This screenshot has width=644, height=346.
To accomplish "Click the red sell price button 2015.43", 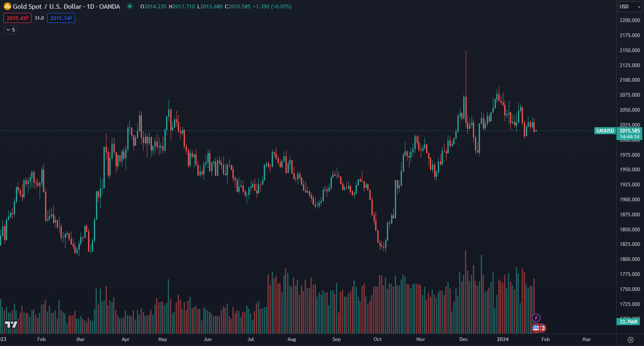I will [x=18, y=18].
